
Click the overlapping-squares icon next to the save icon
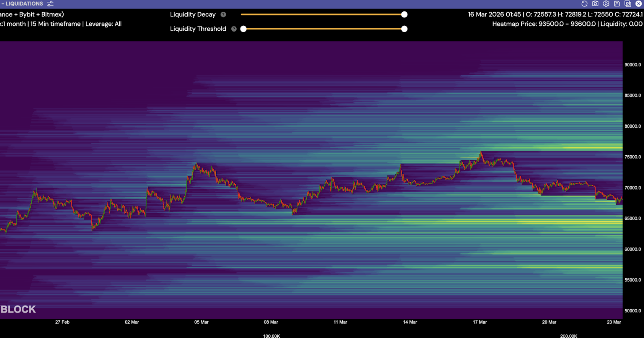(628, 4)
